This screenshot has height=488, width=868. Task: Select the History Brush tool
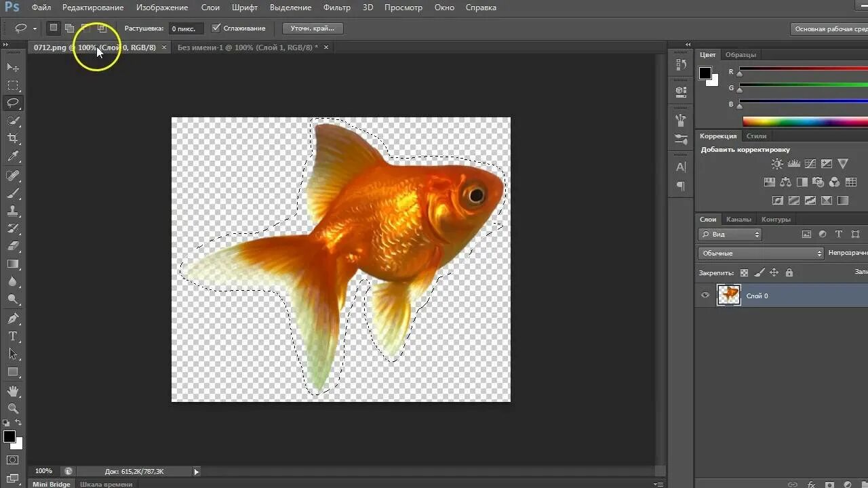point(13,228)
